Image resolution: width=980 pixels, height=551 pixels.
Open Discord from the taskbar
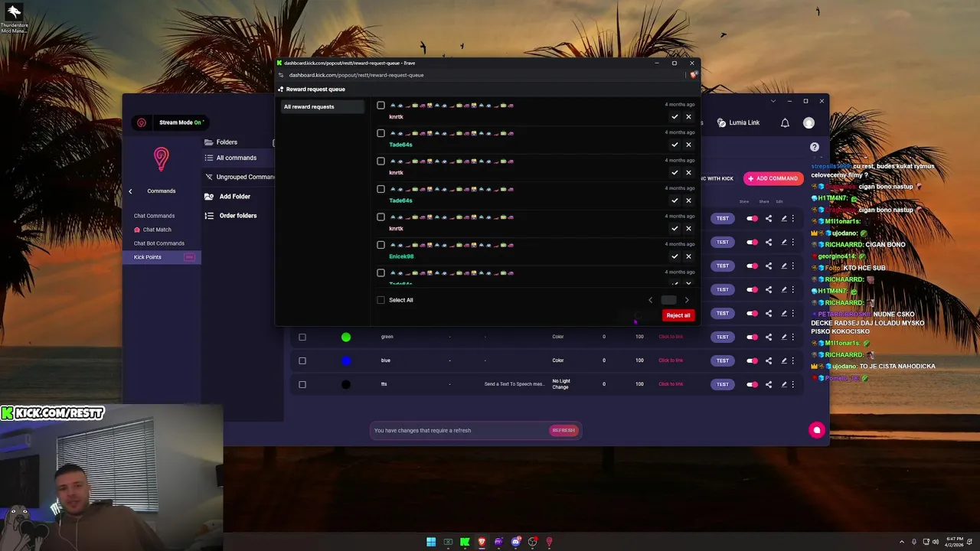point(515,542)
